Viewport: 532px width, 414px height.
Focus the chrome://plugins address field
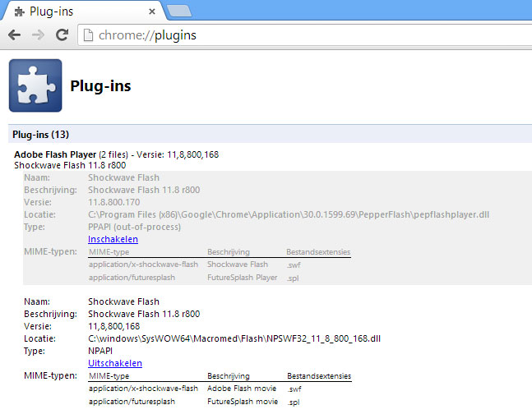click(x=305, y=35)
